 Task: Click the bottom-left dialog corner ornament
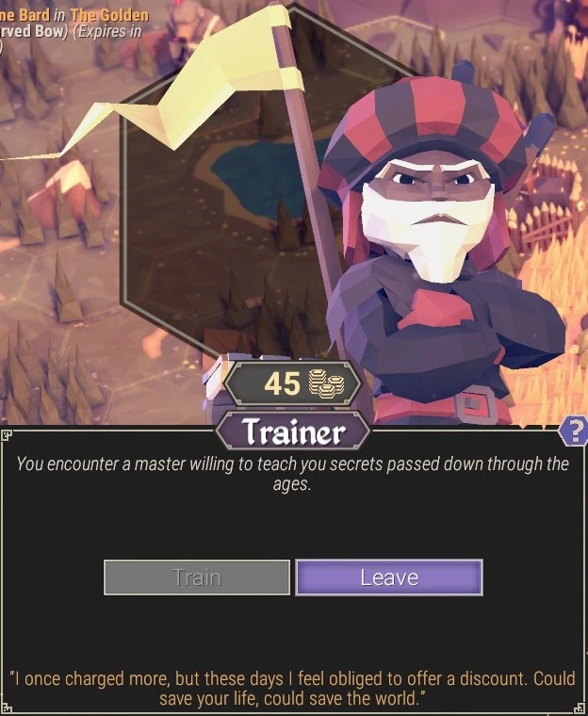(x=6, y=709)
